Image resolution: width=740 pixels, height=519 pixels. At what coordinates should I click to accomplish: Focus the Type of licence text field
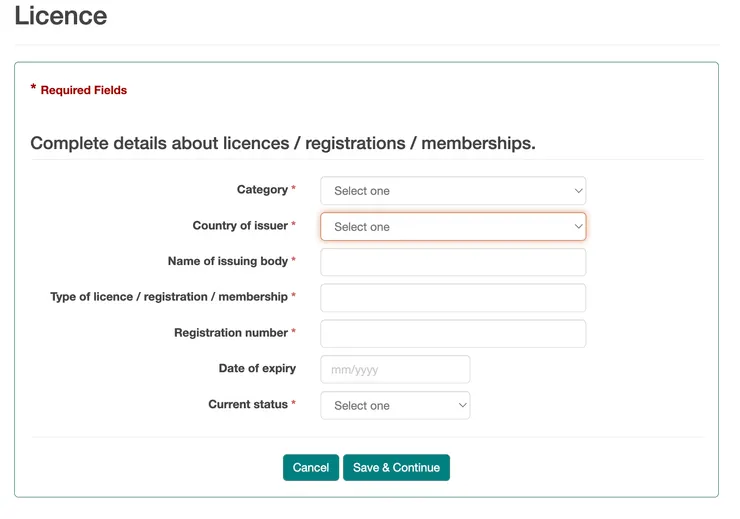pos(452,298)
